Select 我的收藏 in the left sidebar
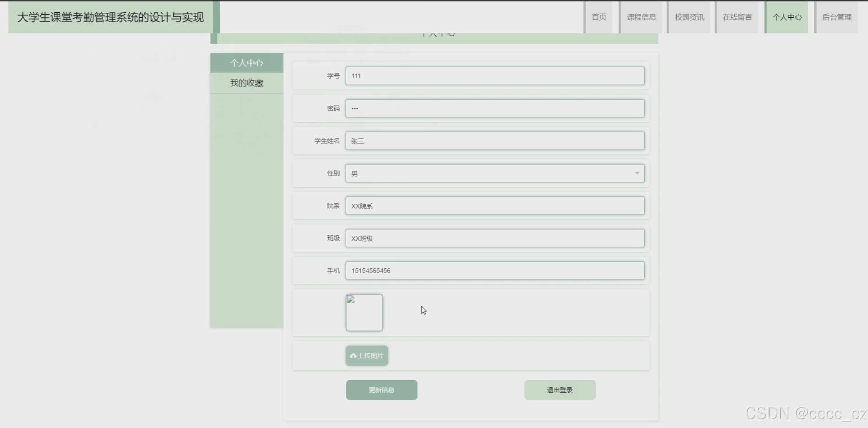The height and width of the screenshot is (428, 868). (x=247, y=83)
